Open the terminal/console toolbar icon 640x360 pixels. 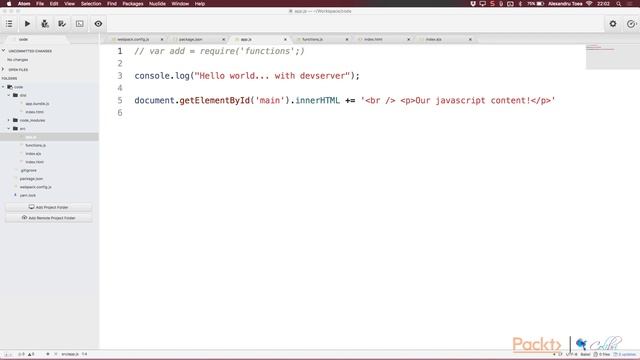[80, 24]
